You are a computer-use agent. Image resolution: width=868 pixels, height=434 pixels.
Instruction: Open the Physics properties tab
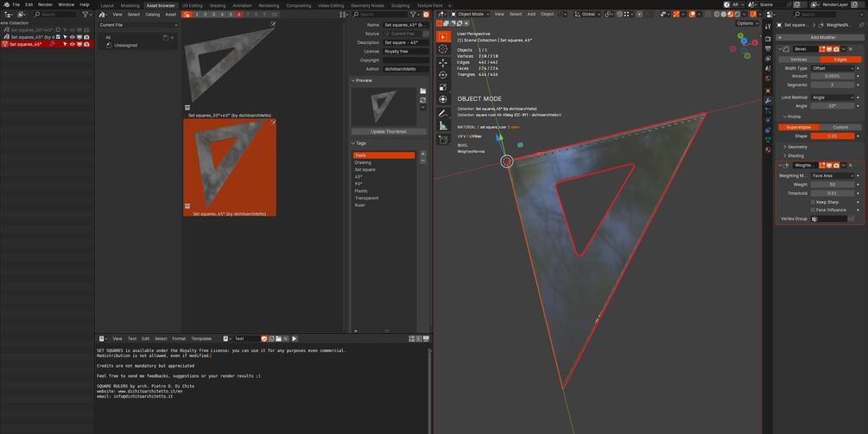(768, 120)
